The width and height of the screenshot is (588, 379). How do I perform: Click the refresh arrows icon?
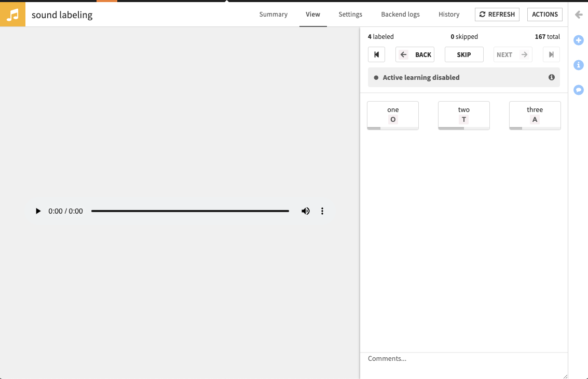[482, 14]
